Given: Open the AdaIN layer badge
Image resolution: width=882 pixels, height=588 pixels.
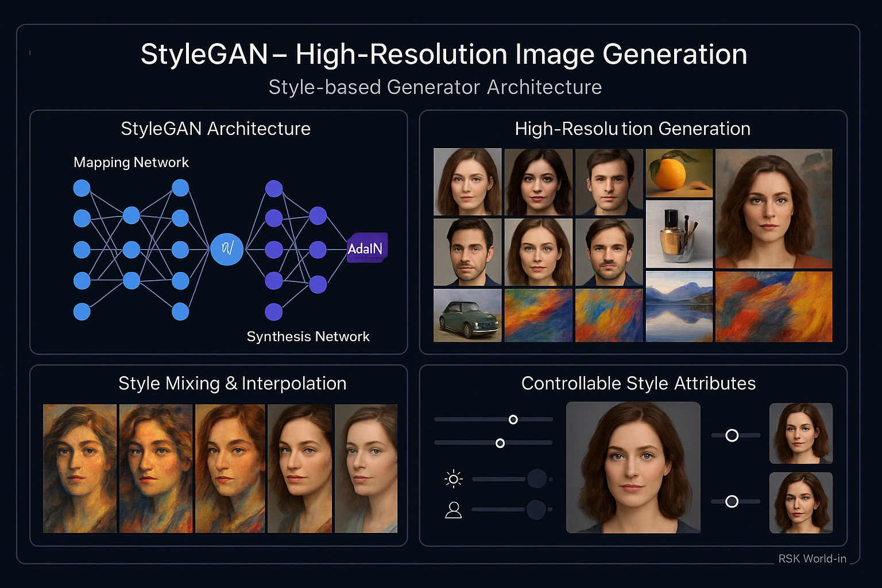Looking at the screenshot, I should (367, 248).
